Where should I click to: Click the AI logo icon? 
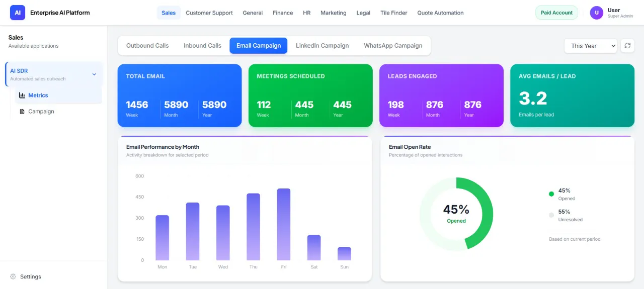(x=18, y=13)
